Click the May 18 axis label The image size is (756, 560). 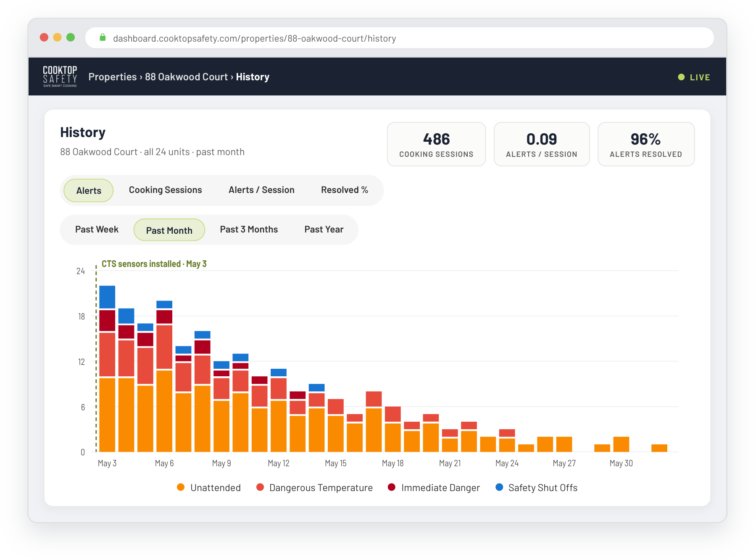click(x=393, y=463)
